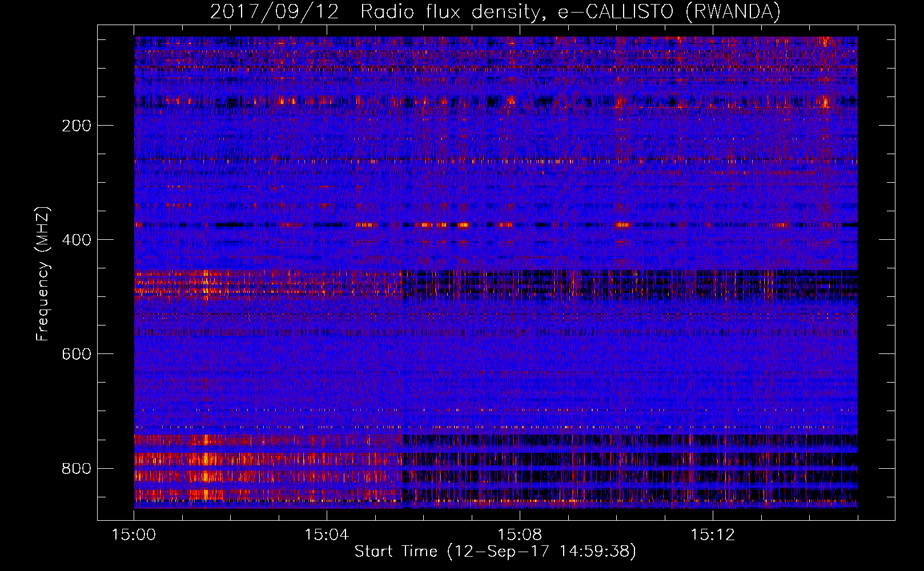Click the '400' frequency tick label

pos(77,240)
